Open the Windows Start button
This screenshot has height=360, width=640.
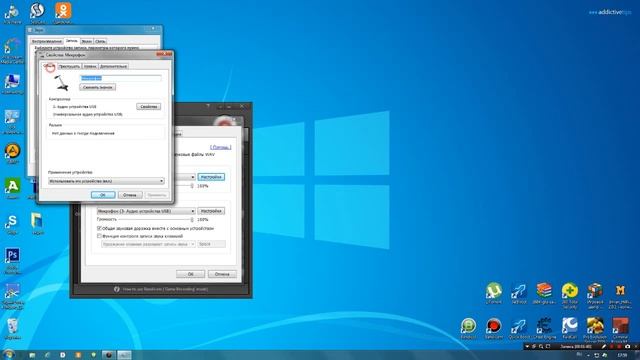(8, 354)
